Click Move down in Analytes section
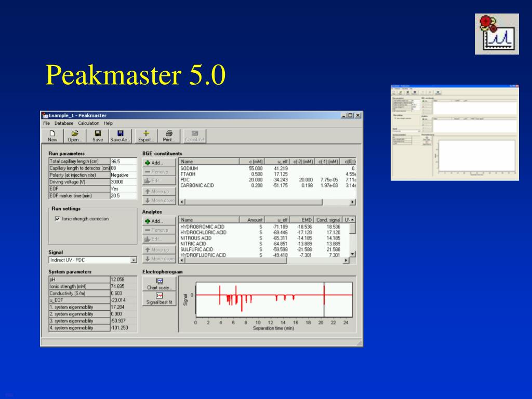The width and height of the screenshot is (532, 399). 159,259
